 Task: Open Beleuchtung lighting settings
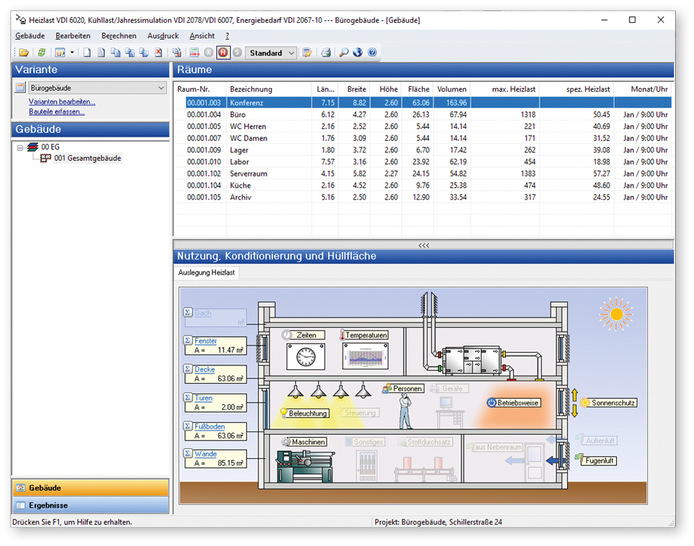click(x=309, y=412)
